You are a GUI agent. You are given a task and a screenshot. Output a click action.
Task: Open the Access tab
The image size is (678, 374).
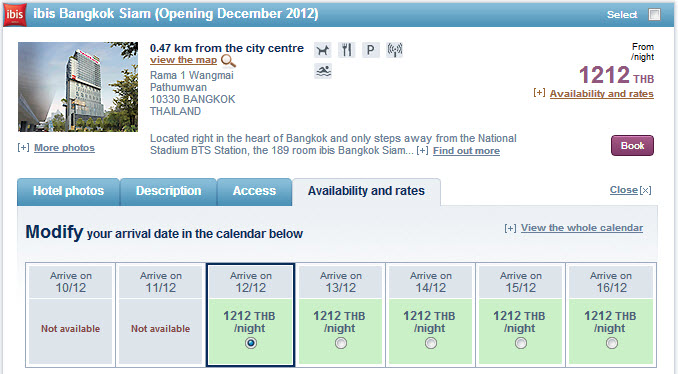254,191
